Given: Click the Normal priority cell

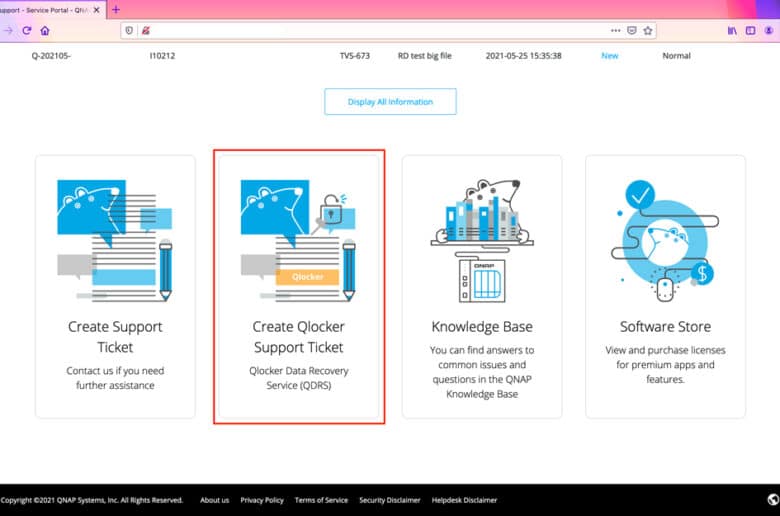Looking at the screenshot, I should pos(676,56).
